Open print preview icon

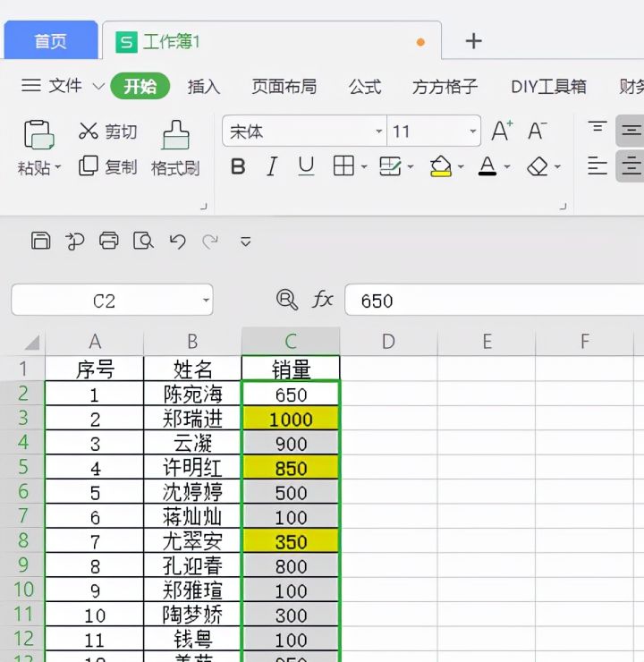(143, 241)
